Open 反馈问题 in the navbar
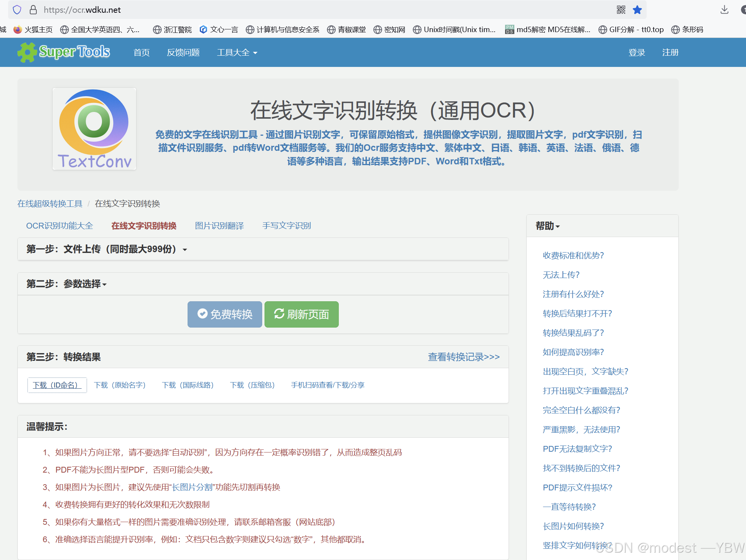The height and width of the screenshot is (560, 746). pos(183,53)
